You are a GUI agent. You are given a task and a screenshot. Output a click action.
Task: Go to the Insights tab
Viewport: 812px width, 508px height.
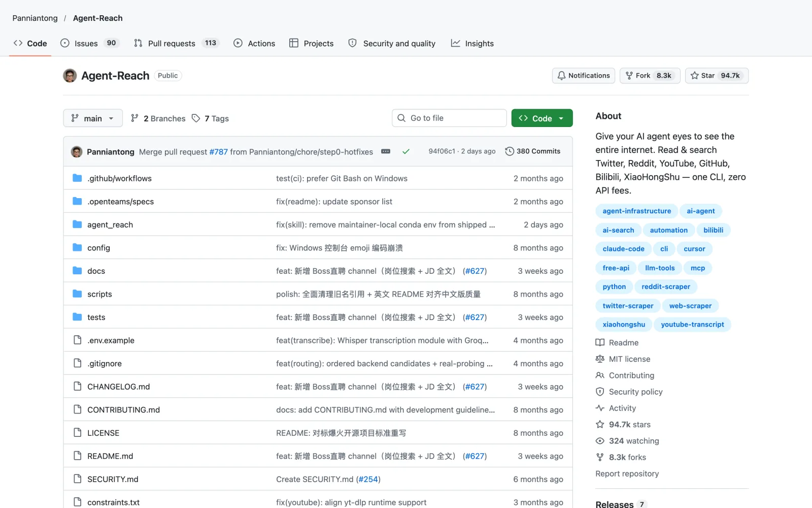(x=472, y=43)
